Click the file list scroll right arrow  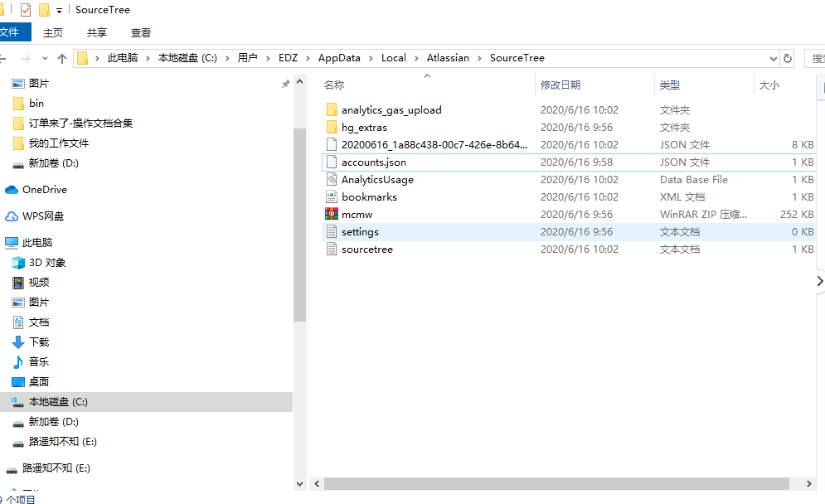coord(809,483)
